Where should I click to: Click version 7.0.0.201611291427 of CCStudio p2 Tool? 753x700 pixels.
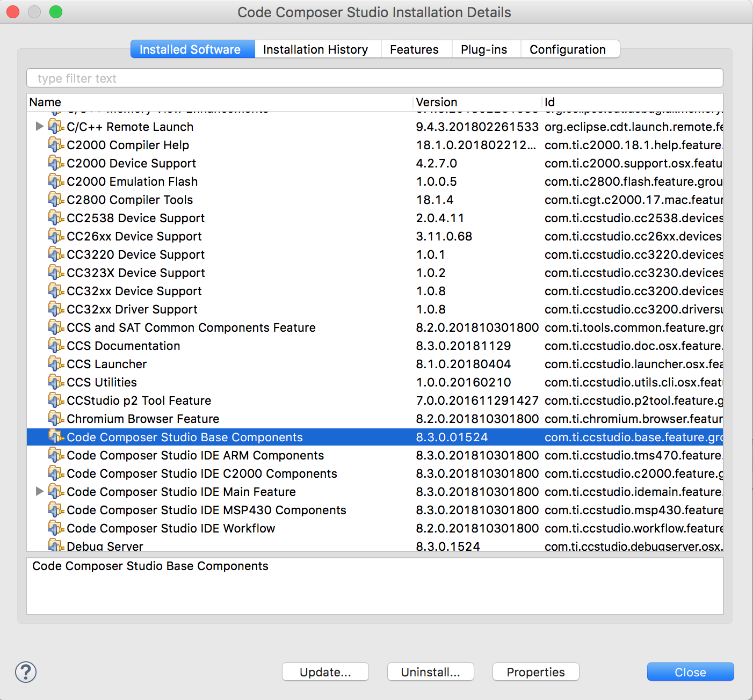[477, 400]
